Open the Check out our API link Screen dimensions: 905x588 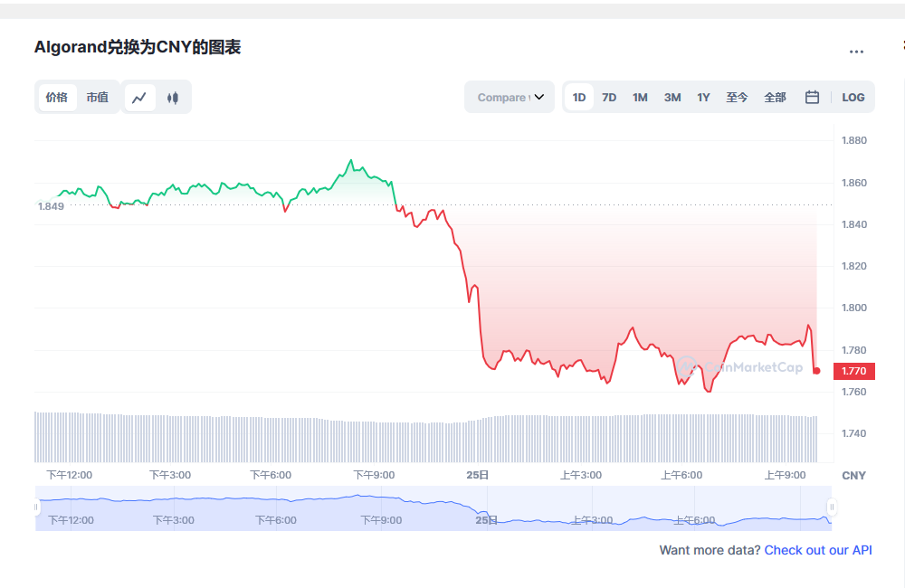[x=818, y=550]
